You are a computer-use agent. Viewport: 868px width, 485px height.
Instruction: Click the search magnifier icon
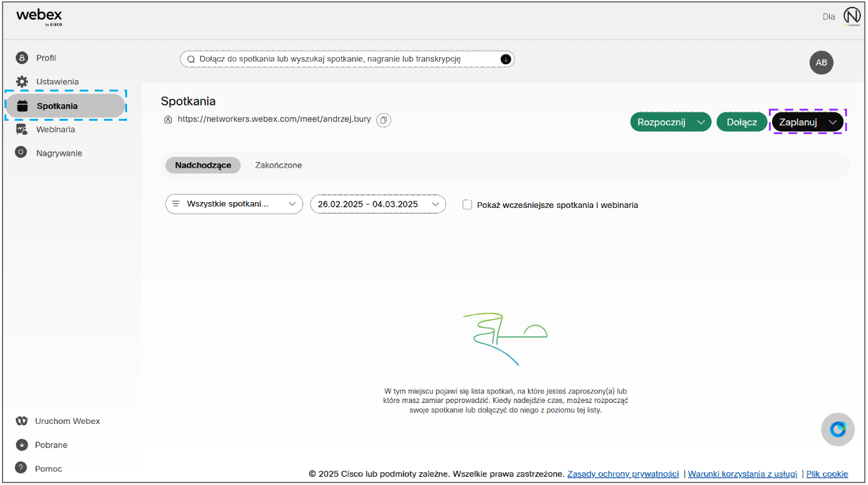[x=191, y=59]
